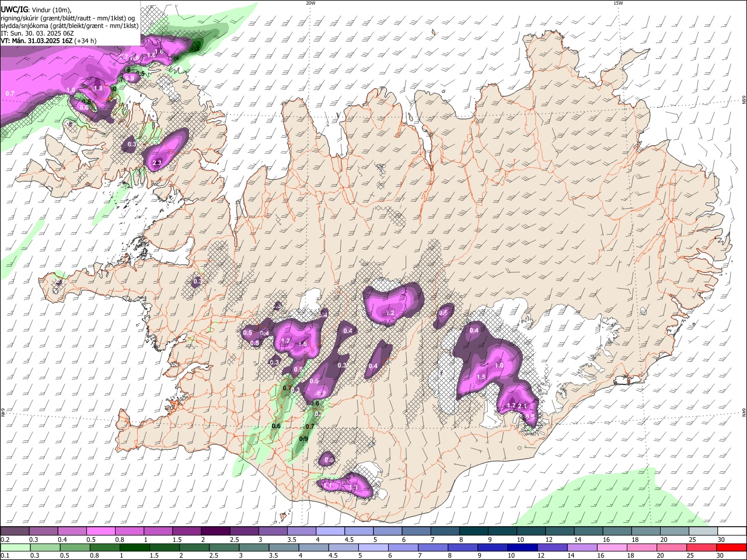Select pink 18 swatch in bottom legend row
Image resolution: width=747 pixels, height=560 pixels.
pyautogui.click(x=641, y=547)
